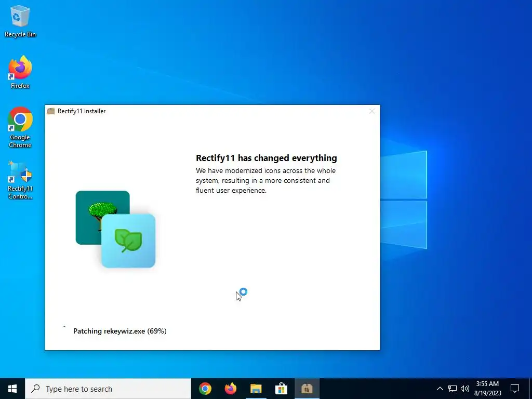Click the "Rectify11 has changed everything" heading
Viewport: 532px width, 399px height.
point(267,158)
